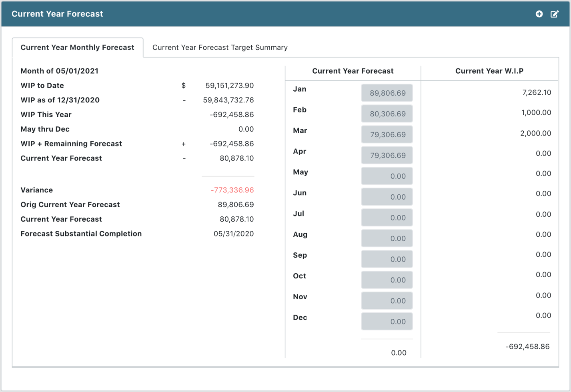Select Forecast Substantial Completion date 05/31/2020

234,234
